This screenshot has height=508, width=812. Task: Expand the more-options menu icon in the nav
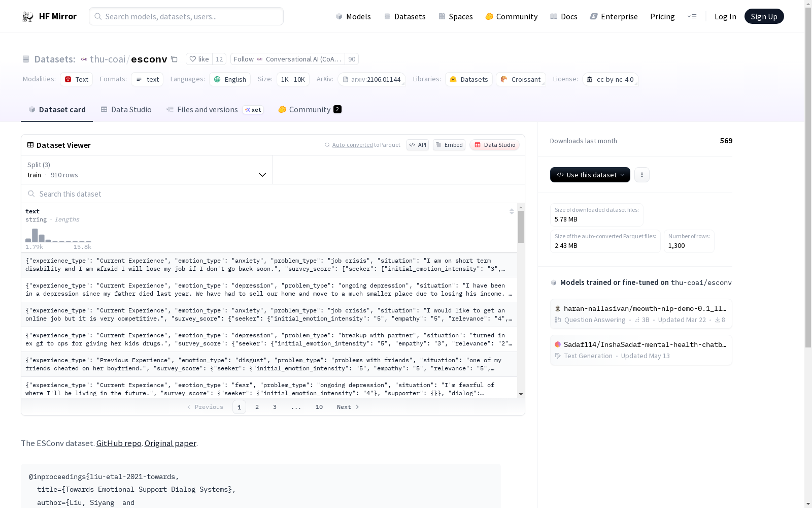[692, 16]
